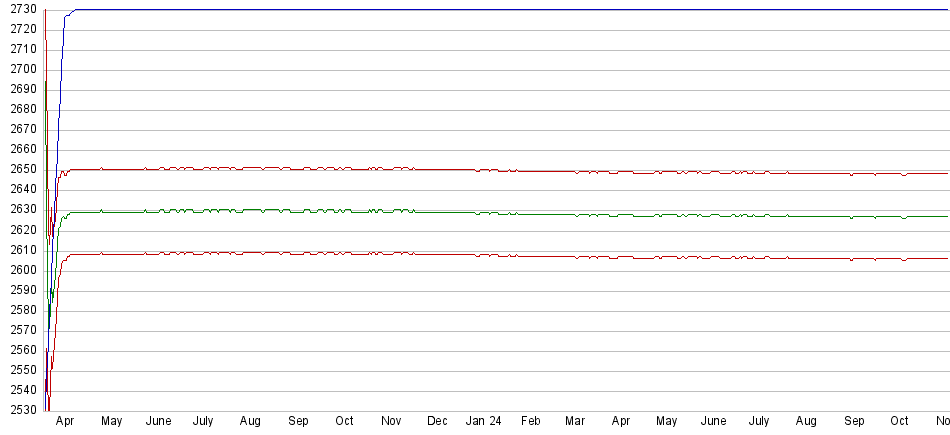
Task: Click the 2600 y-axis tick label
Action: [20, 270]
